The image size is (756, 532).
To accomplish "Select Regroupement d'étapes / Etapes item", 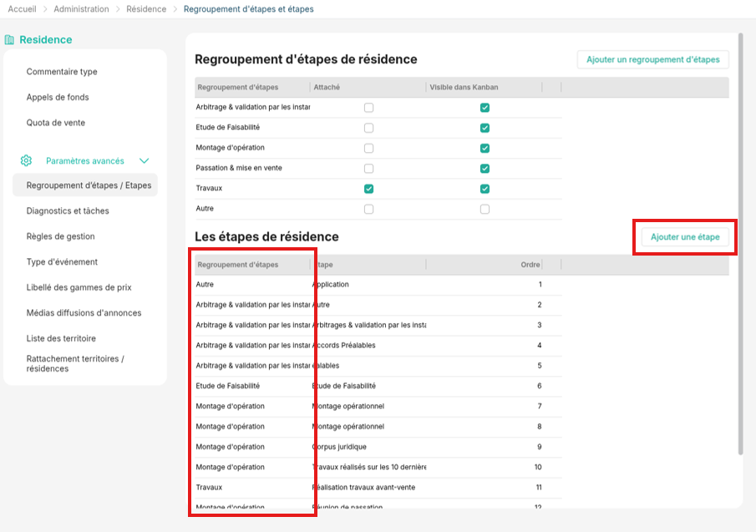I will [x=85, y=185].
